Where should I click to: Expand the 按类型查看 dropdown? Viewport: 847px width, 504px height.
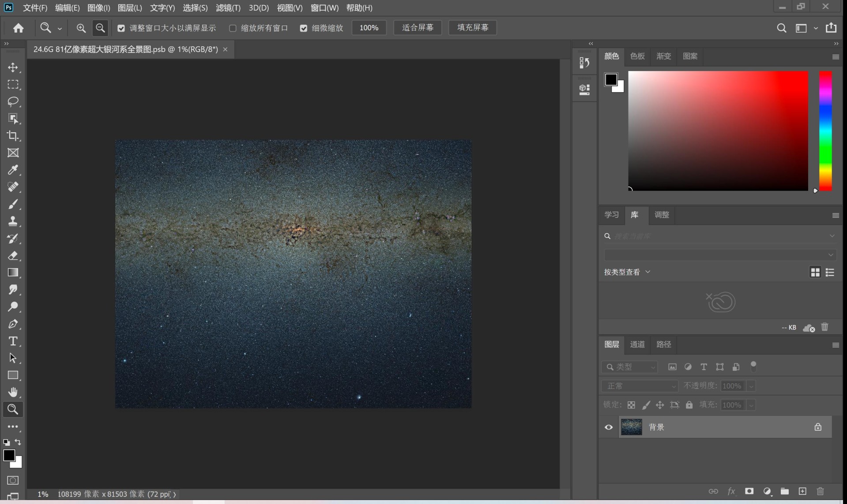(x=627, y=272)
